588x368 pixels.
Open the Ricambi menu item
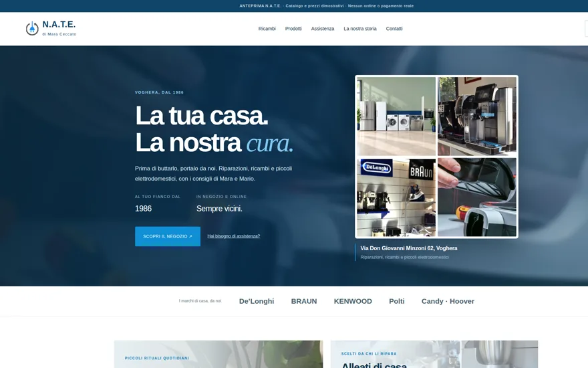(267, 29)
